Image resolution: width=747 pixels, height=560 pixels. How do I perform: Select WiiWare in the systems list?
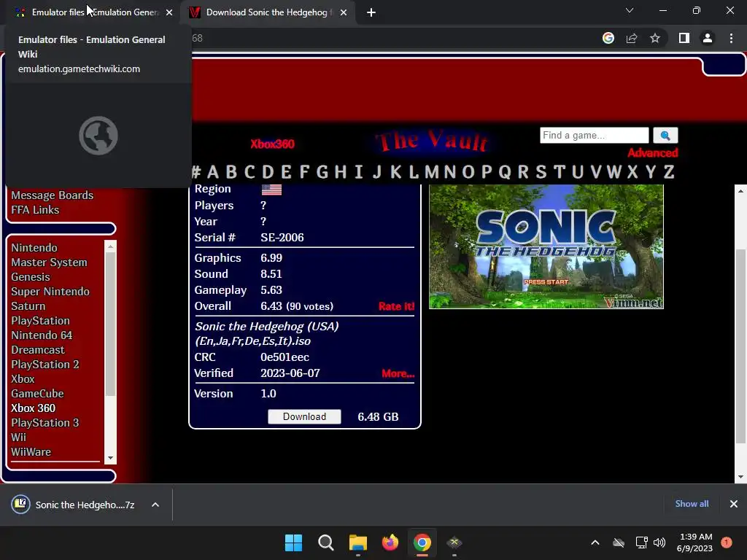tap(31, 452)
